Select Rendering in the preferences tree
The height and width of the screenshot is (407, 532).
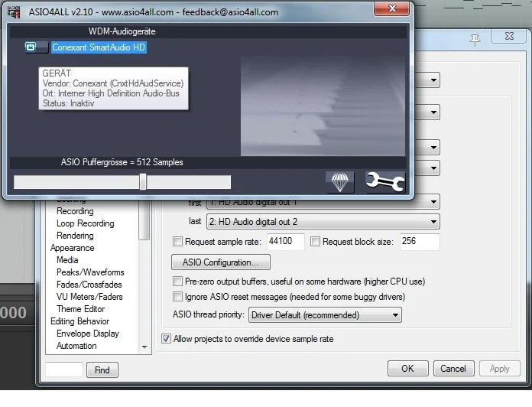point(75,236)
